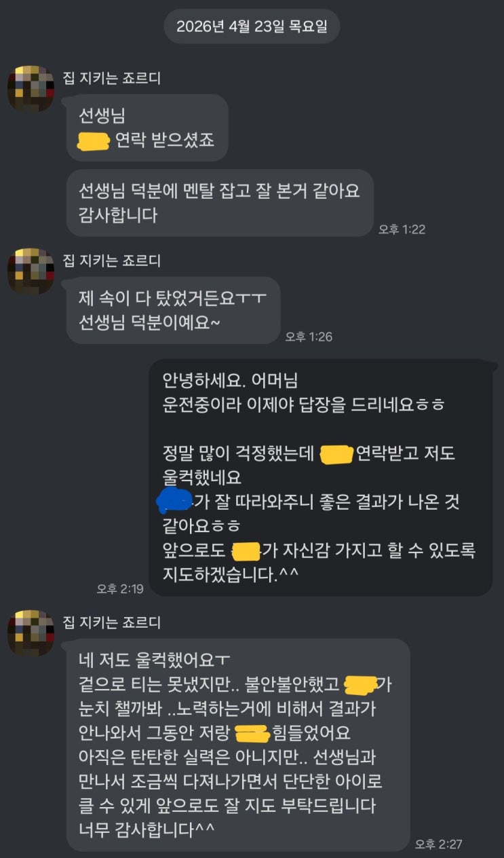This screenshot has width=504, height=858.
Task: Click sender name above the 제 속이 다 탔었거든요 bubble
Action: pyautogui.click(x=112, y=260)
